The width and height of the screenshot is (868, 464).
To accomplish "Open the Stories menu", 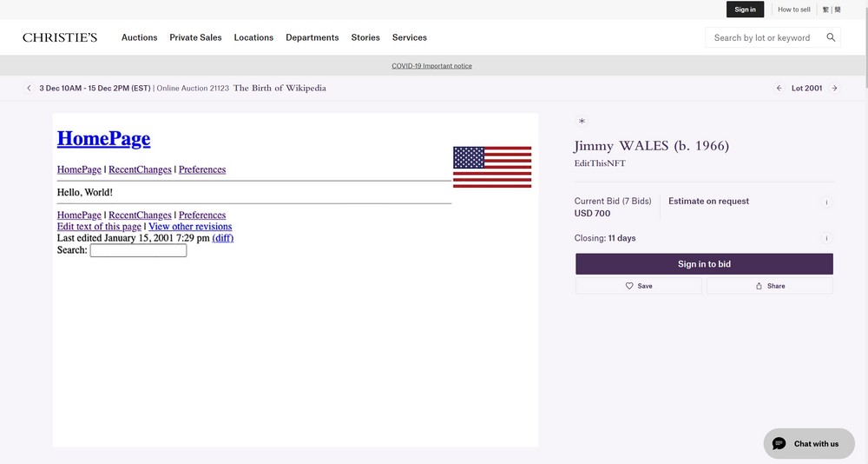I will click(x=365, y=37).
